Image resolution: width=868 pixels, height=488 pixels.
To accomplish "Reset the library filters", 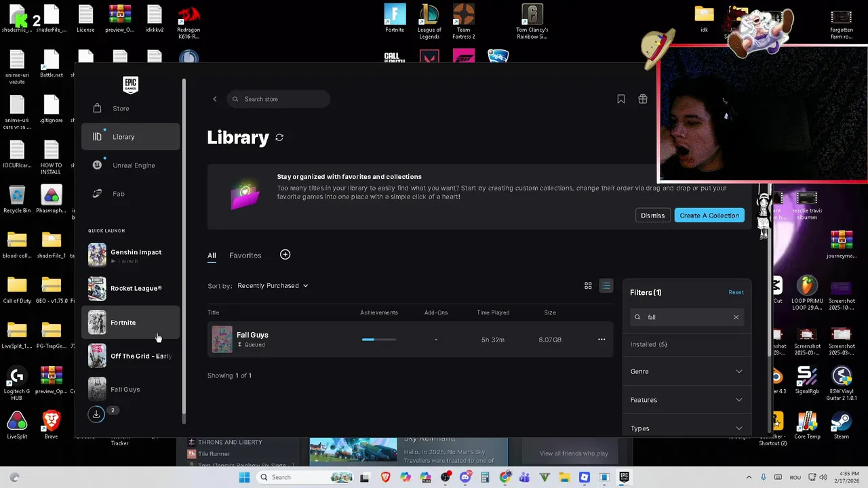I will click(736, 292).
